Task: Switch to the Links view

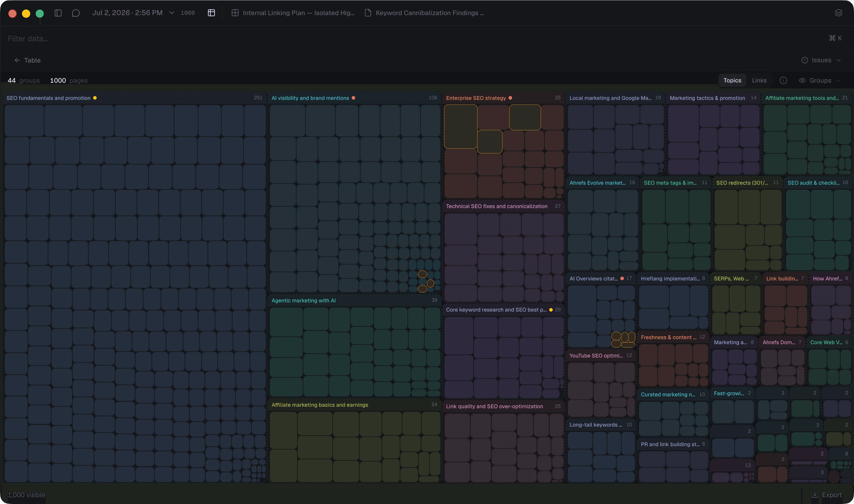Action: 759,80
